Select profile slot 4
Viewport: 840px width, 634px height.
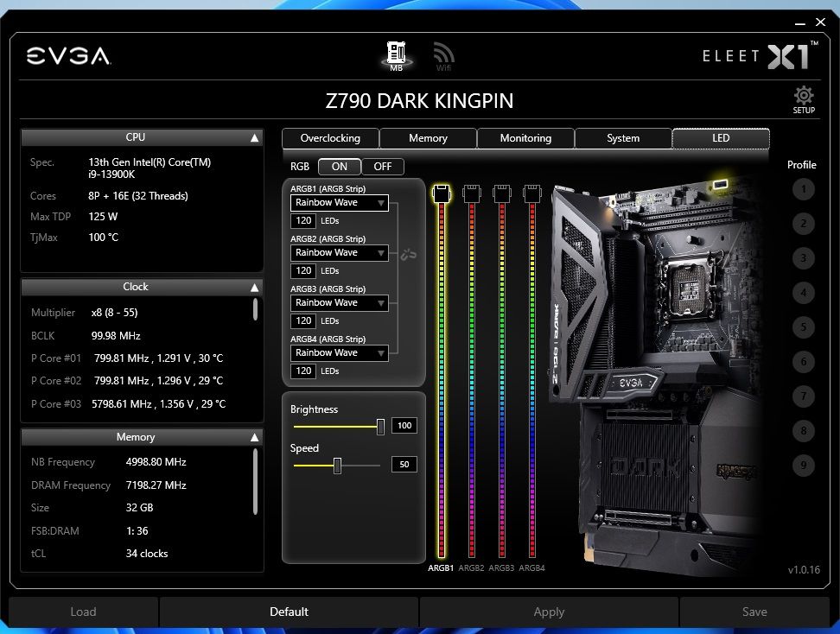pos(803,292)
